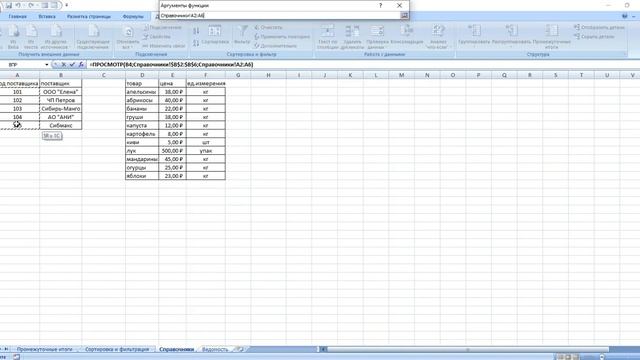Image resolution: width=640 pixels, height=360 pixels.
Task: Open the Formulas (Формулы) ribbon tab
Action: (x=133, y=16)
